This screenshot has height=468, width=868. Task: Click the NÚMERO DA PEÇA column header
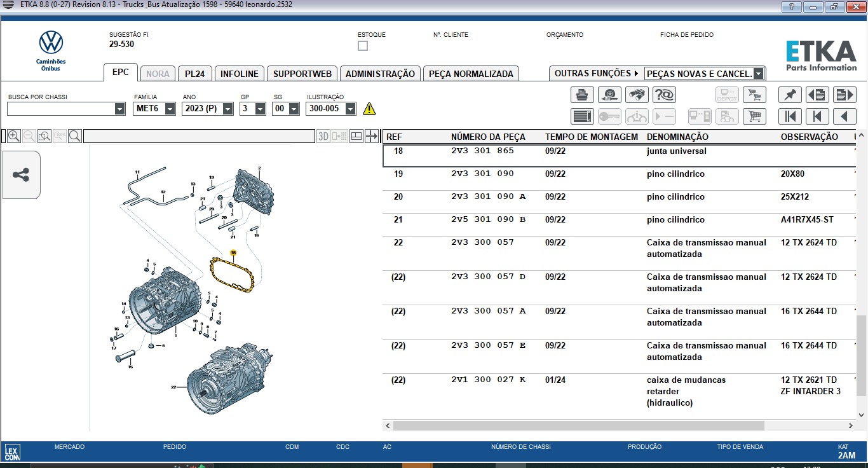pos(488,137)
